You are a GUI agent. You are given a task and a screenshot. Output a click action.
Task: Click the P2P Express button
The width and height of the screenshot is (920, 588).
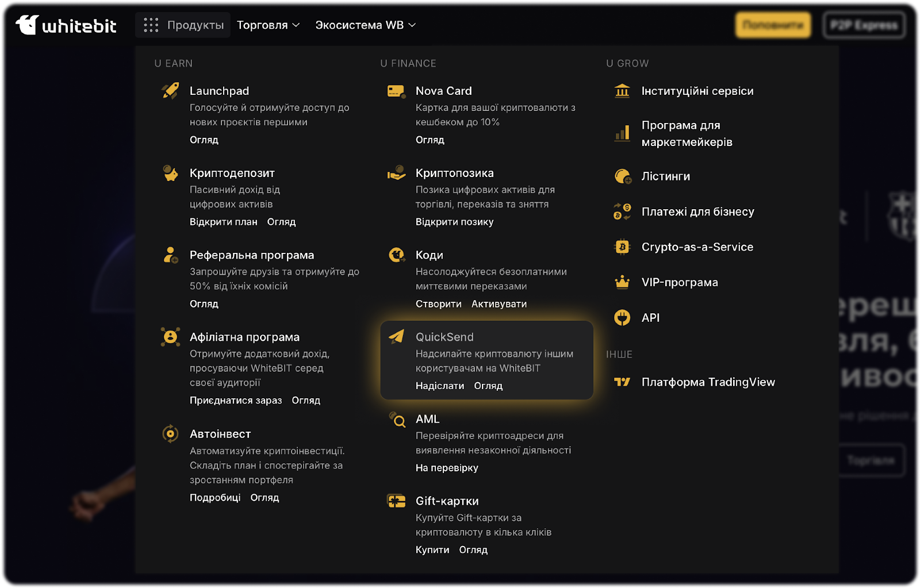864,25
